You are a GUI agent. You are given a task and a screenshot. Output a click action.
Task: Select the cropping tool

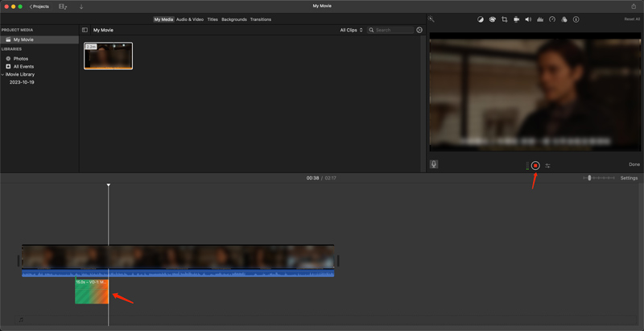coord(504,19)
